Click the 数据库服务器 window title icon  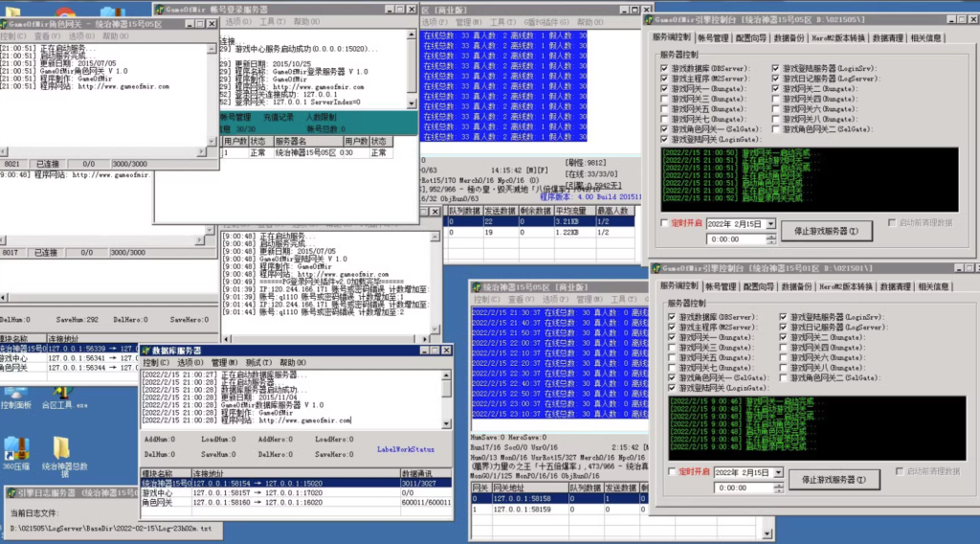(145, 351)
